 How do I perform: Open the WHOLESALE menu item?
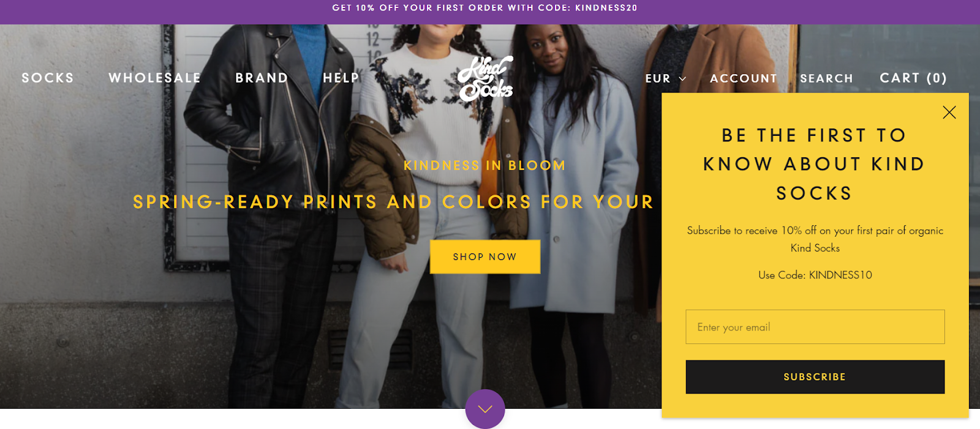(155, 78)
